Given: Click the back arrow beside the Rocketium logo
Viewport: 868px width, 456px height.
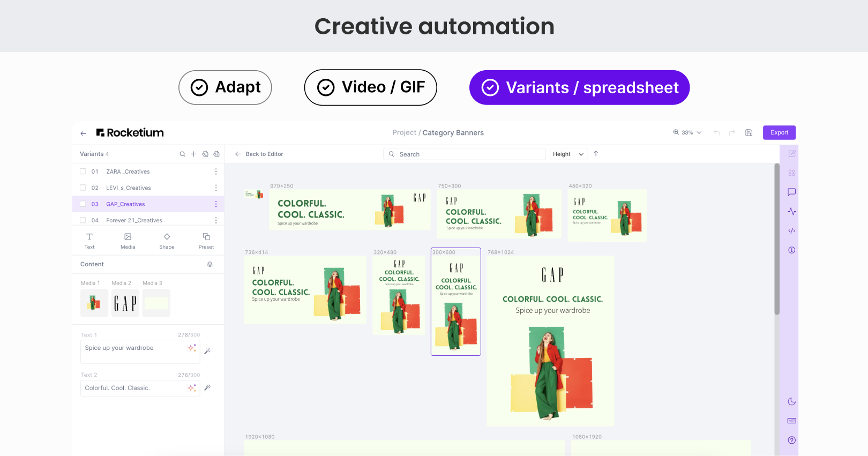Looking at the screenshot, I should (83, 133).
